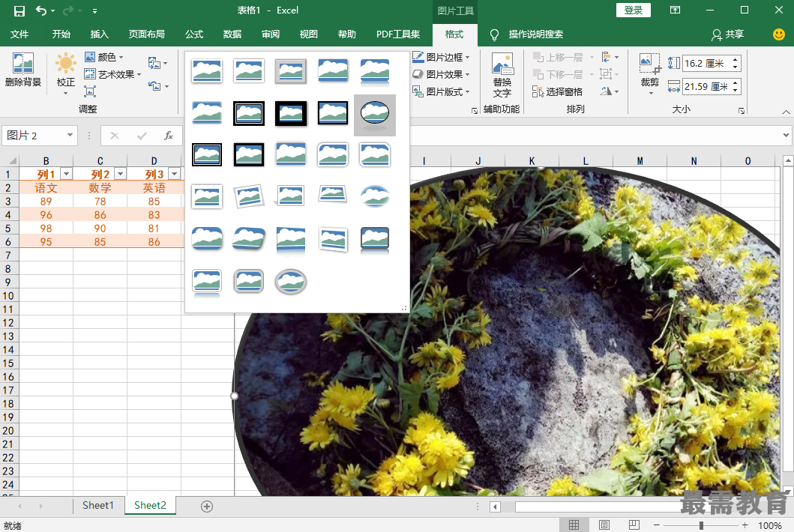
Task: Click the Crop (裁剪) tool
Action: [650, 73]
